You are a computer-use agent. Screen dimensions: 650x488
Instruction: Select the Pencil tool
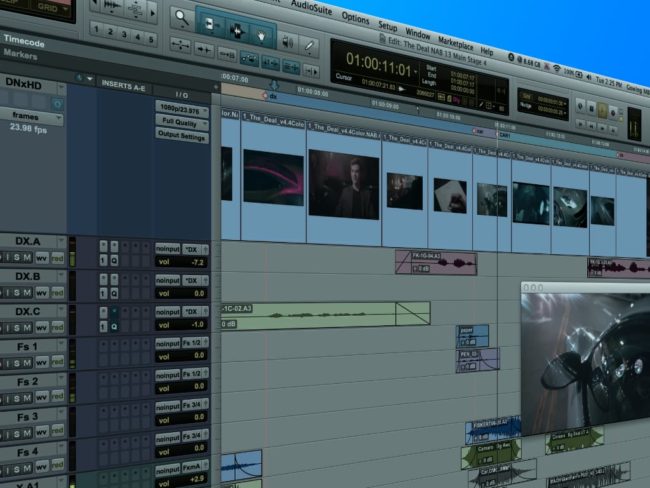(x=308, y=46)
